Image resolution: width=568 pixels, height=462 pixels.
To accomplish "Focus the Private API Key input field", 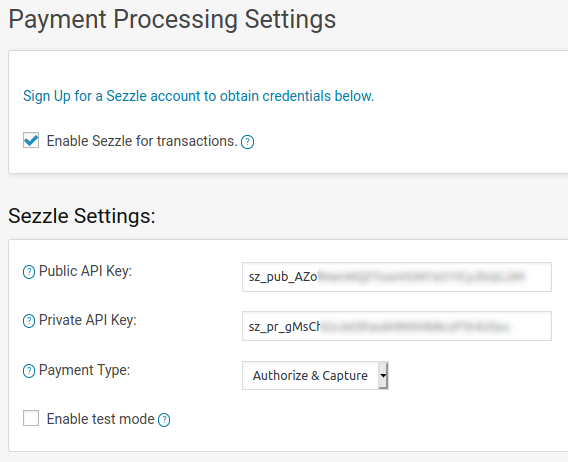I will pos(397,326).
